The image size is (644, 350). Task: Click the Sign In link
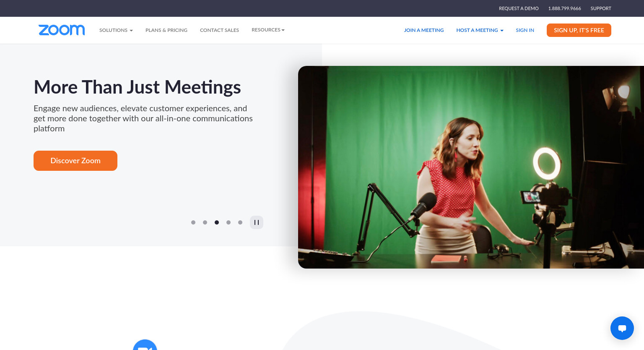point(525,30)
